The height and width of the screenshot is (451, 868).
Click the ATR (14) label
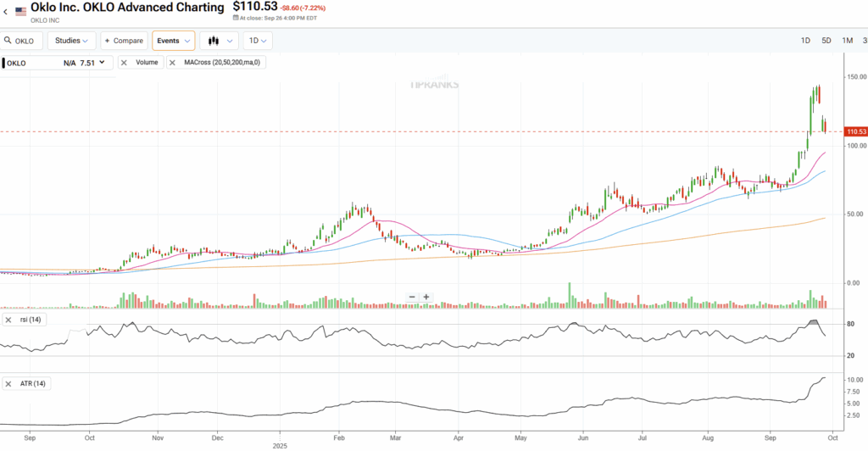[x=33, y=383]
